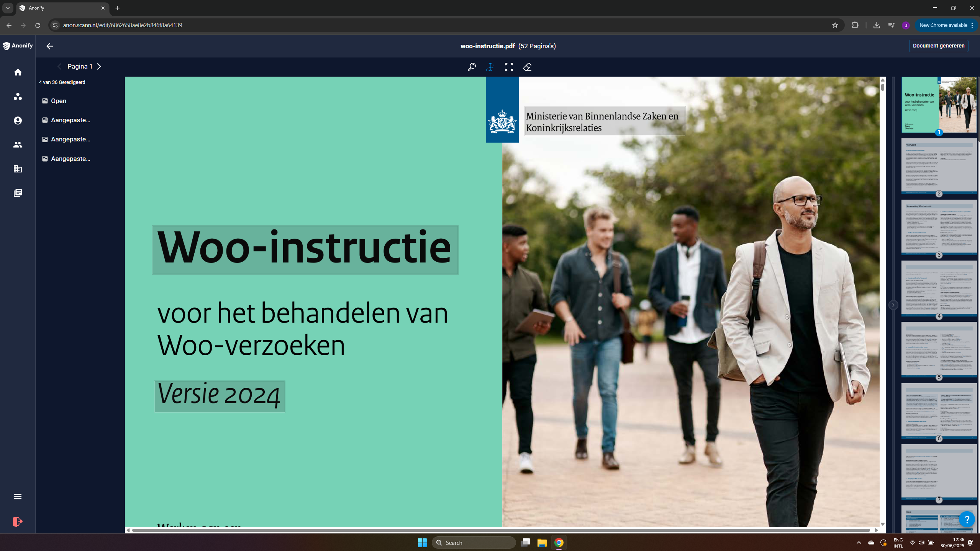Select the magnifier search tool

pos(472,67)
